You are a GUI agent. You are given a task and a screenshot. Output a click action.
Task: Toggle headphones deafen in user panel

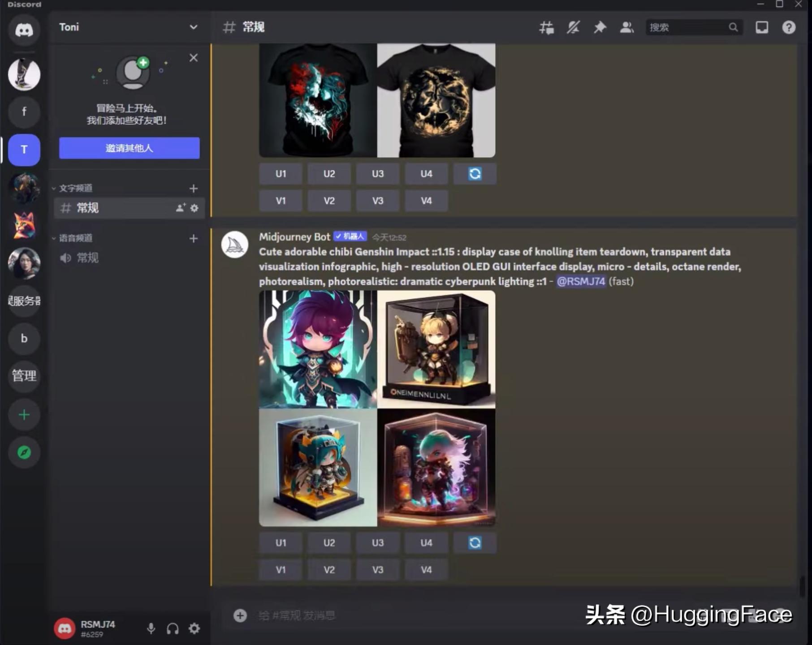coord(173,628)
